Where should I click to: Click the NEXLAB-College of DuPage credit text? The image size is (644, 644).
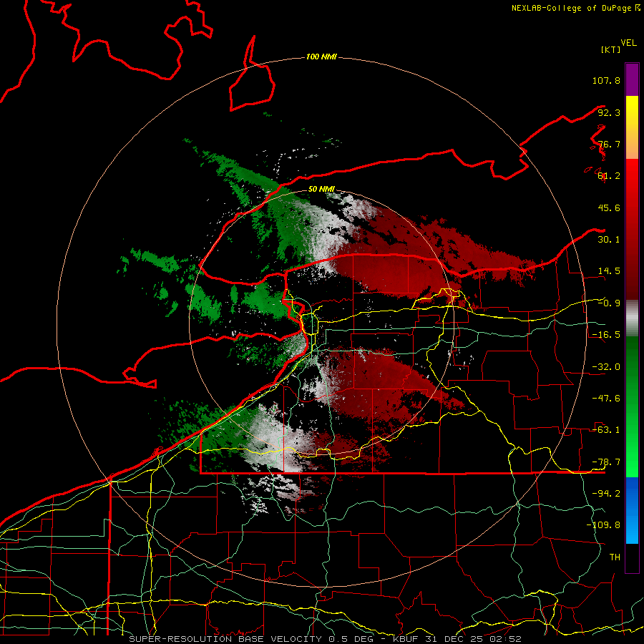pyautogui.click(x=575, y=8)
